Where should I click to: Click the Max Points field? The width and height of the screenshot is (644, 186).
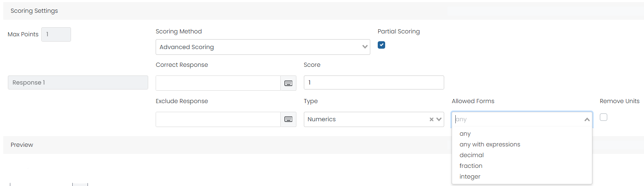[x=56, y=34]
